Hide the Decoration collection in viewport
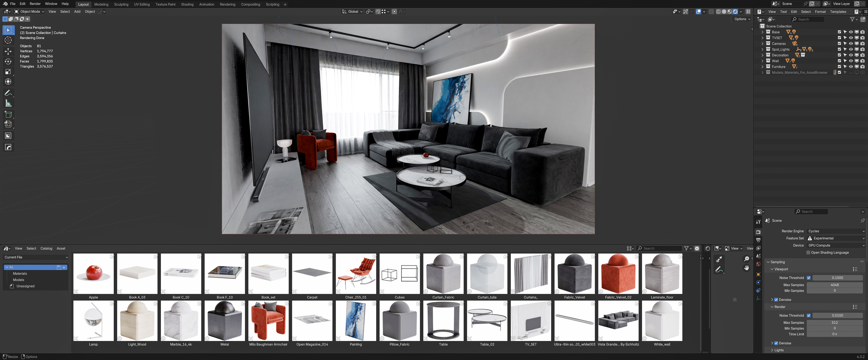 pos(851,55)
